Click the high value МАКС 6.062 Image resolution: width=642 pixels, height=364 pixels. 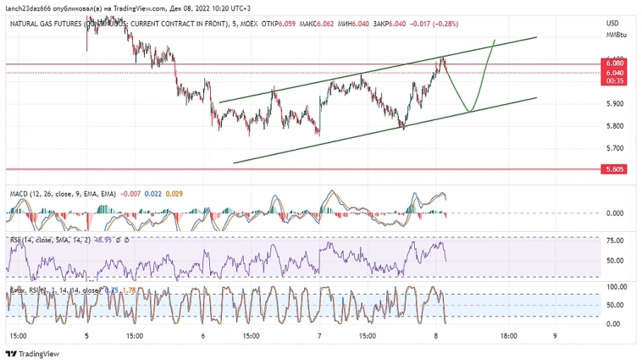click(x=317, y=24)
